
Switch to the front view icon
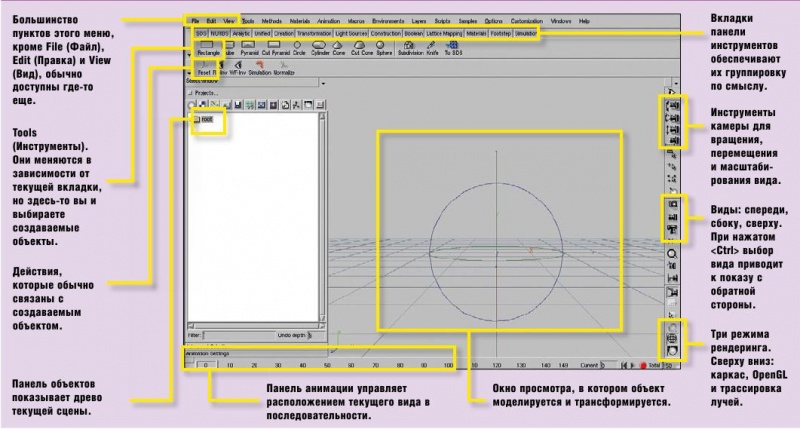coord(672,205)
